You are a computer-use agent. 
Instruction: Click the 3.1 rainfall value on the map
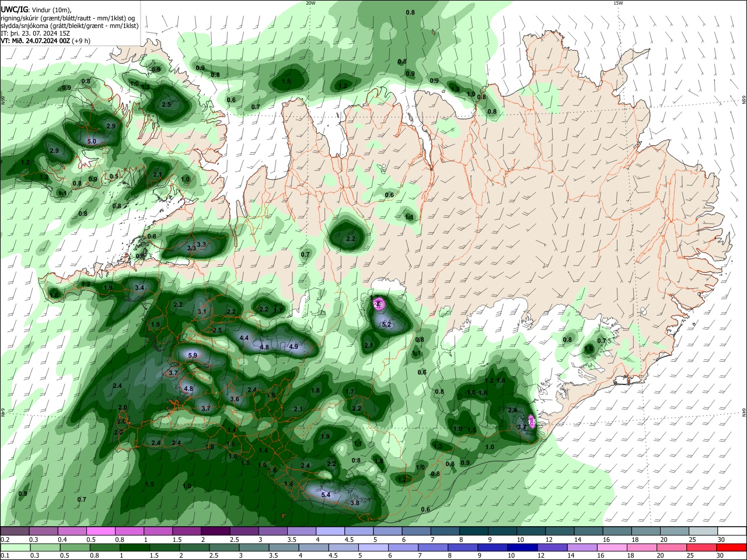(x=202, y=311)
